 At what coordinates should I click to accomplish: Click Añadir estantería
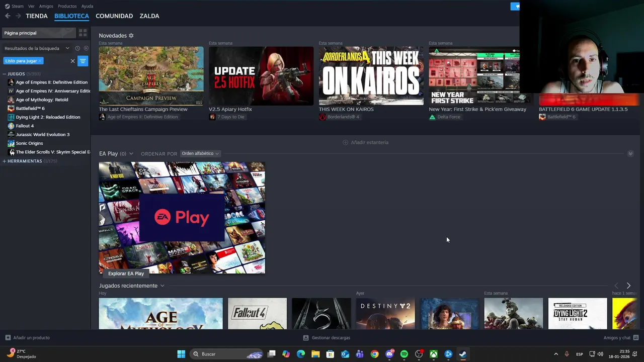[x=366, y=142]
